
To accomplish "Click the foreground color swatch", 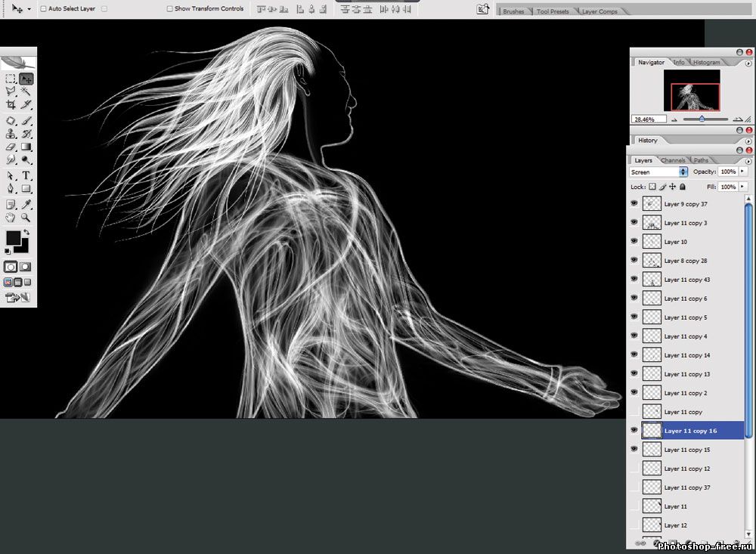I will click(x=13, y=238).
